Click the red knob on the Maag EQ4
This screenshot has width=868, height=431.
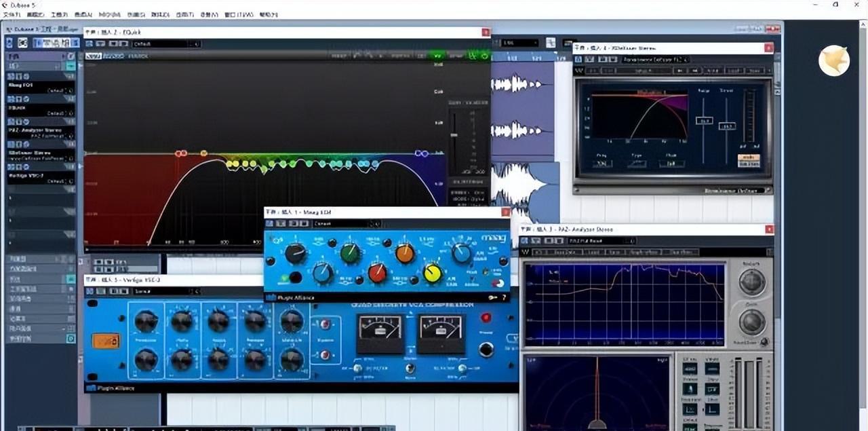[x=377, y=273]
